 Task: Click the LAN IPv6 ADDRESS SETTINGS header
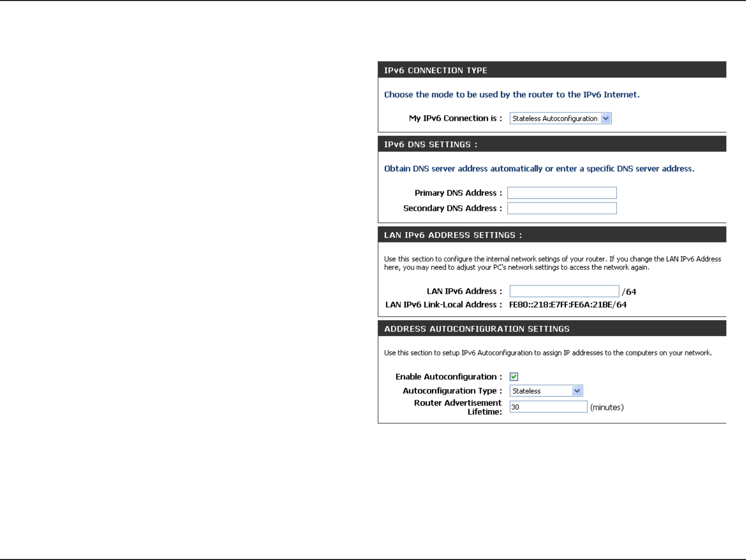tap(552, 235)
